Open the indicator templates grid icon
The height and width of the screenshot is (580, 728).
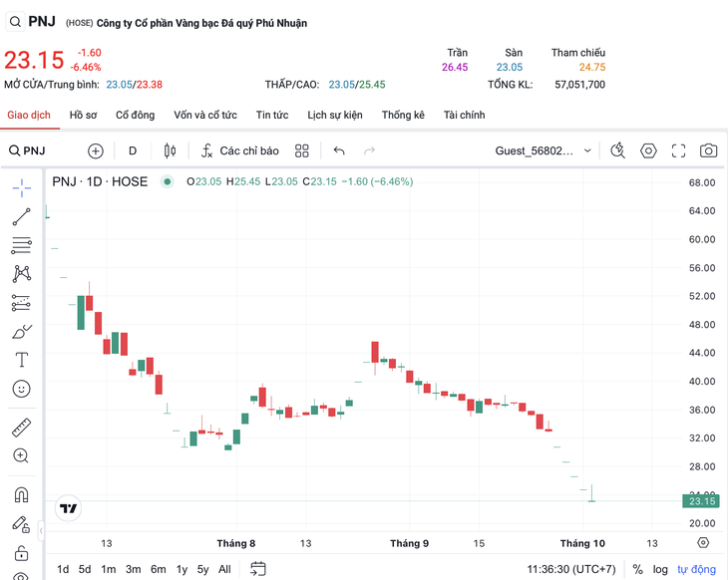tap(302, 150)
